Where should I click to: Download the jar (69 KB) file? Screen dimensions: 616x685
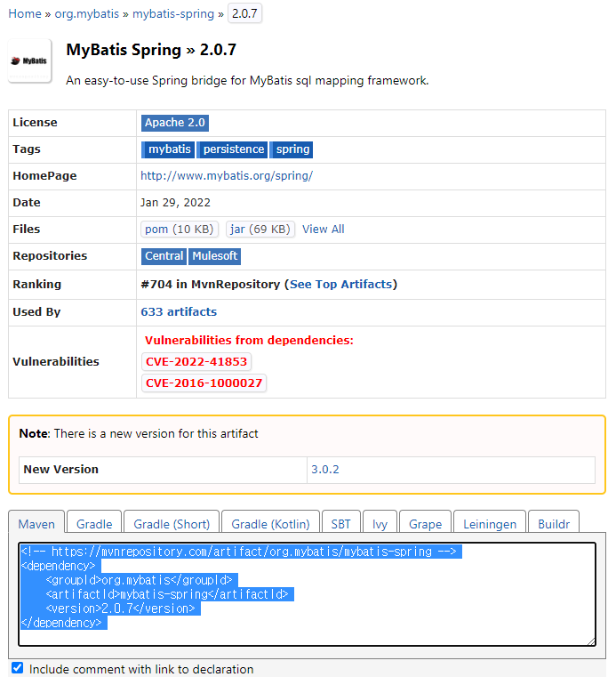260,230
